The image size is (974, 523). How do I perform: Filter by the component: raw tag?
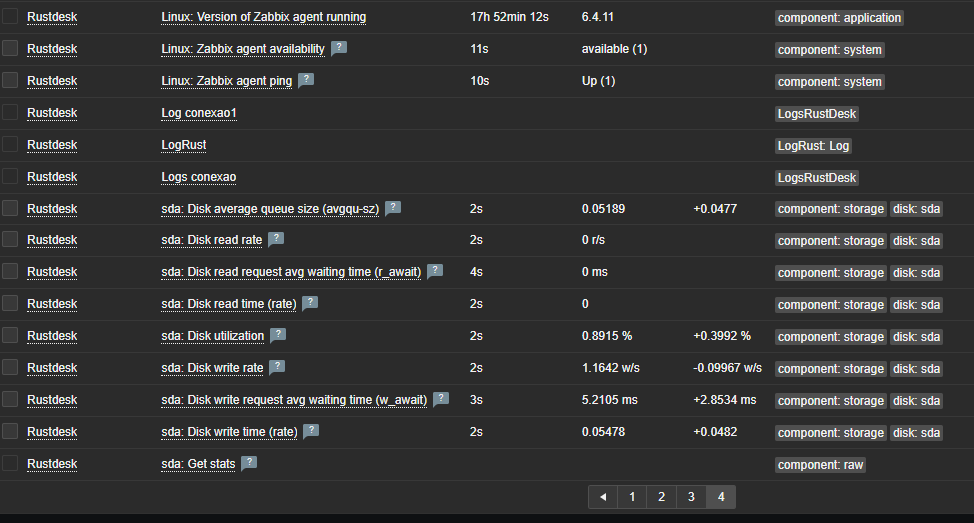(x=820, y=464)
